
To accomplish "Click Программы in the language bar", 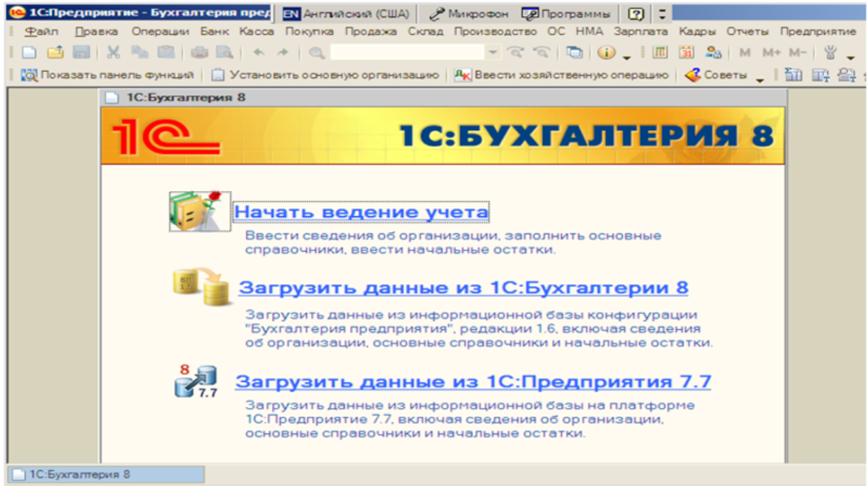I will 566,14.
